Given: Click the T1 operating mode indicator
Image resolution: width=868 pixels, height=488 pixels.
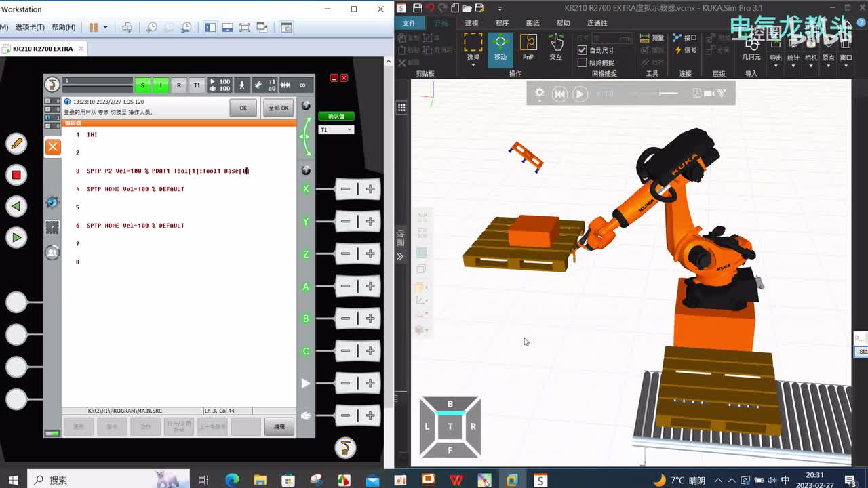Looking at the screenshot, I should (x=197, y=85).
